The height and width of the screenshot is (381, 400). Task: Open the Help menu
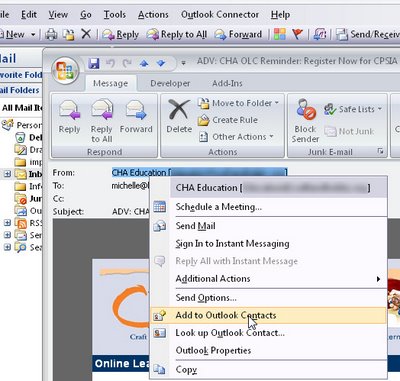pyautogui.click(x=280, y=15)
